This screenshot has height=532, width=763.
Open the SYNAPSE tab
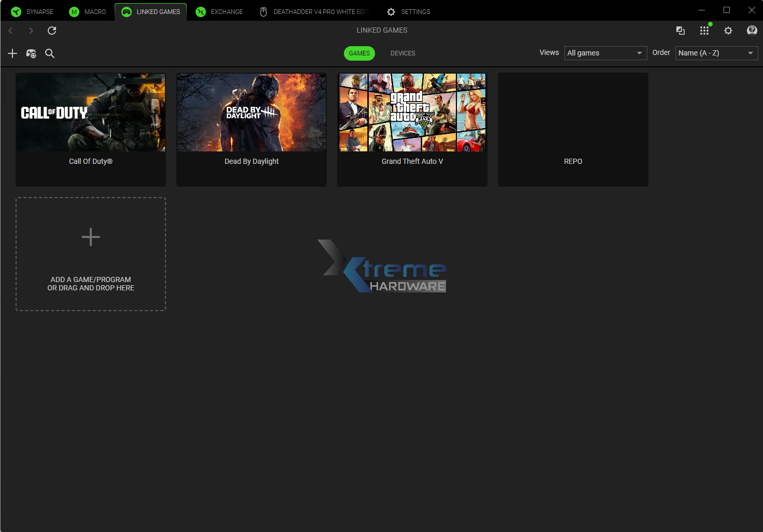[33, 11]
